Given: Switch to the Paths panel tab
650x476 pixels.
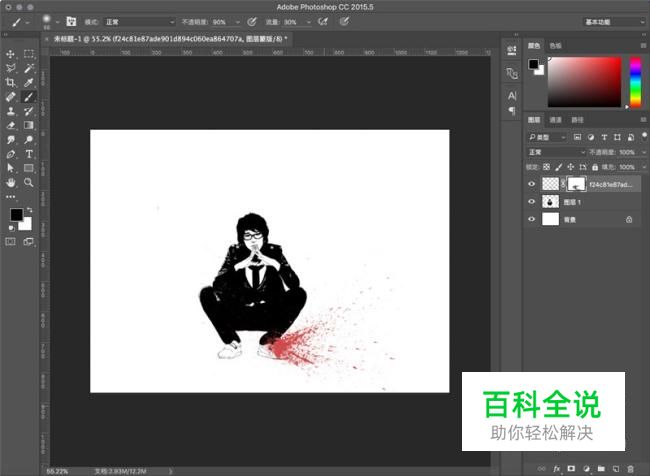Looking at the screenshot, I should [x=577, y=120].
